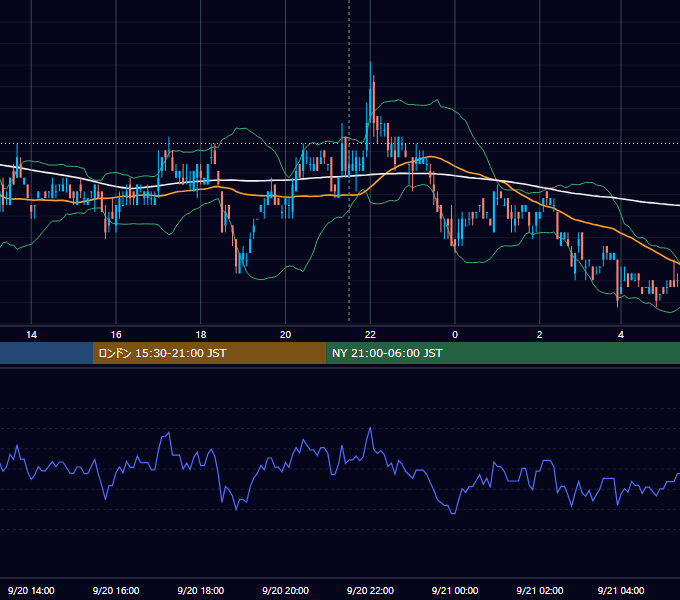Click the 2 hour axis label

[539, 335]
